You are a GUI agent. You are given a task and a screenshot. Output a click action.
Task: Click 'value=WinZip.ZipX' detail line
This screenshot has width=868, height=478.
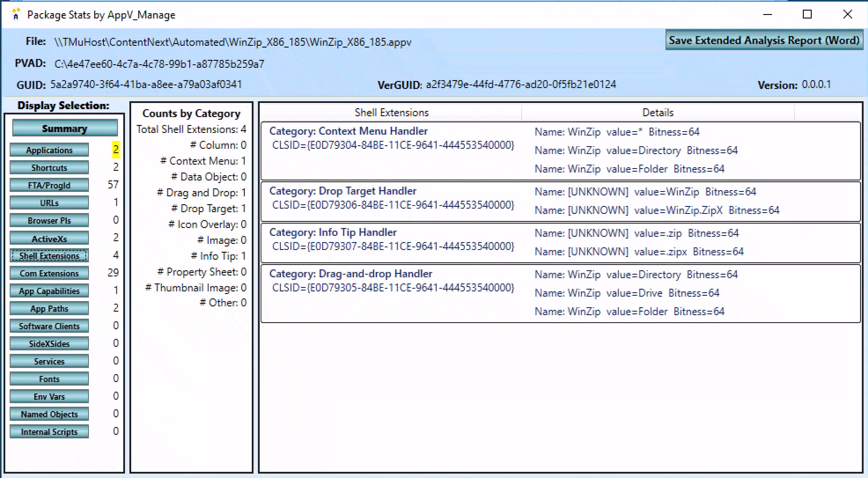point(657,210)
